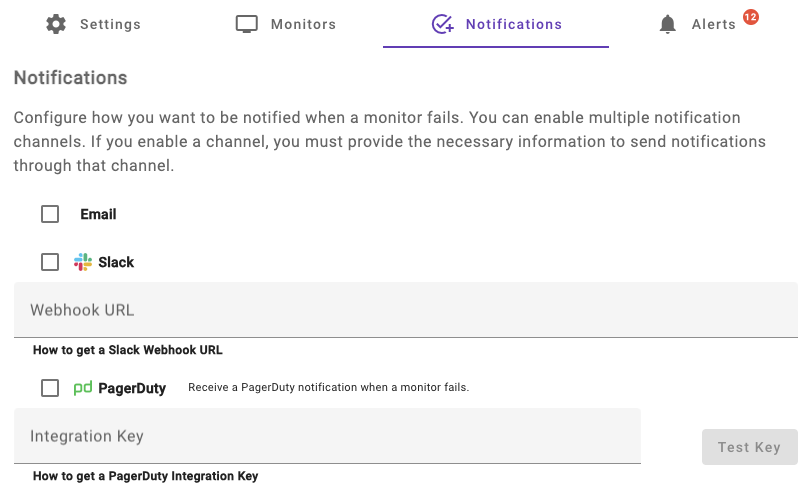Check the PagerDuty notification checkbox
812x496 pixels.
[50, 388]
